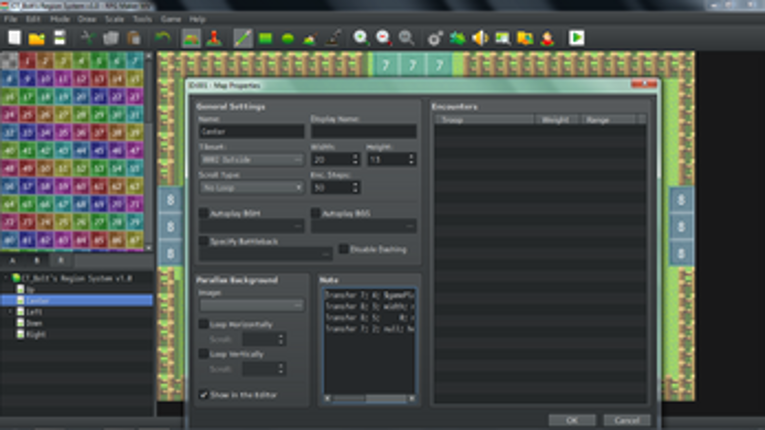Click the New Project toolbar icon

(x=14, y=38)
